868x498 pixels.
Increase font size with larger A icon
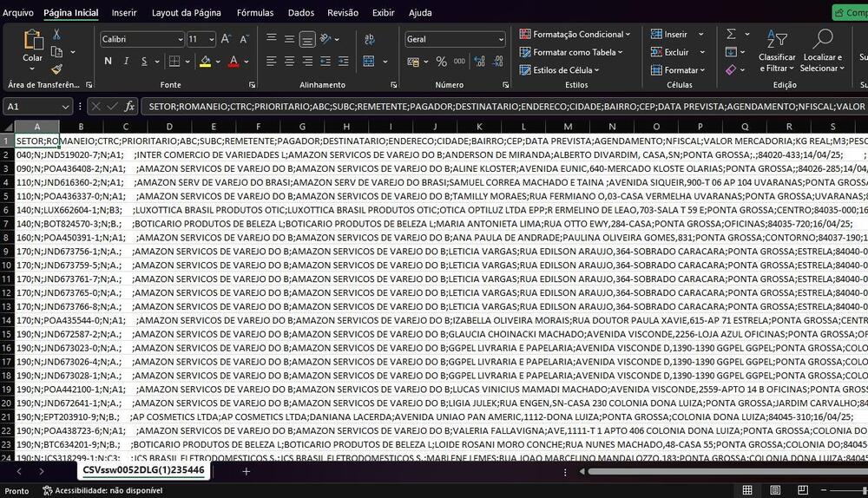click(226, 39)
